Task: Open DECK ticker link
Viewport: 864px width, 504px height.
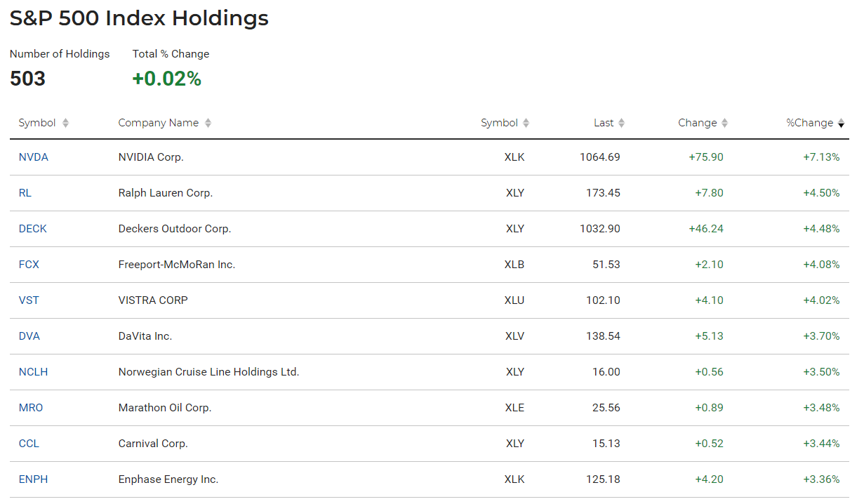Action: (x=32, y=229)
